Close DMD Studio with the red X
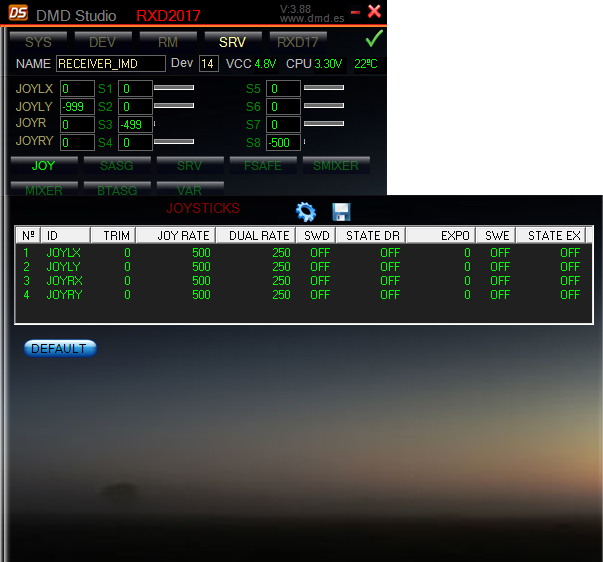603x562 pixels. [374, 12]
